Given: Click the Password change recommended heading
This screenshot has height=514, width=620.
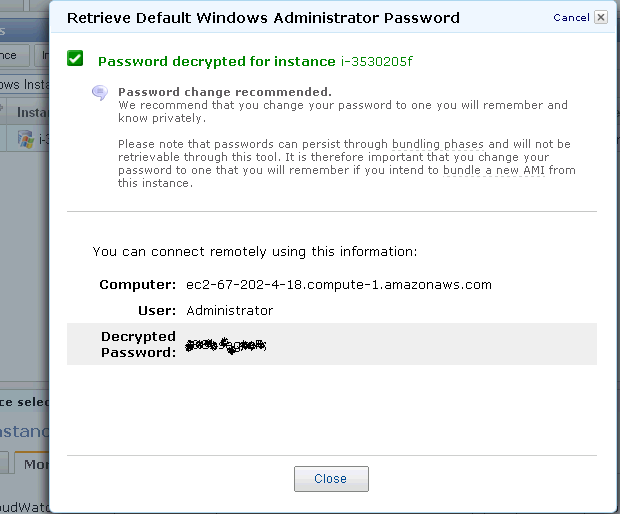Looking at the screenshot, I should click(x=224, y=92).
